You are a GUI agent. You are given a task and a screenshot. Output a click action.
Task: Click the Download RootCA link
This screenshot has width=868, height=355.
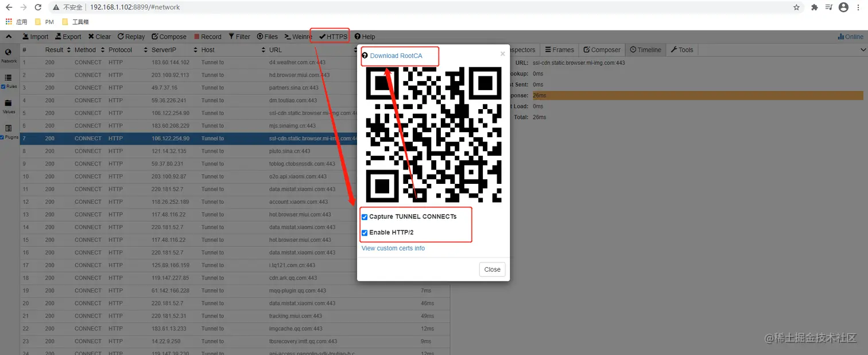coord(396,56)
